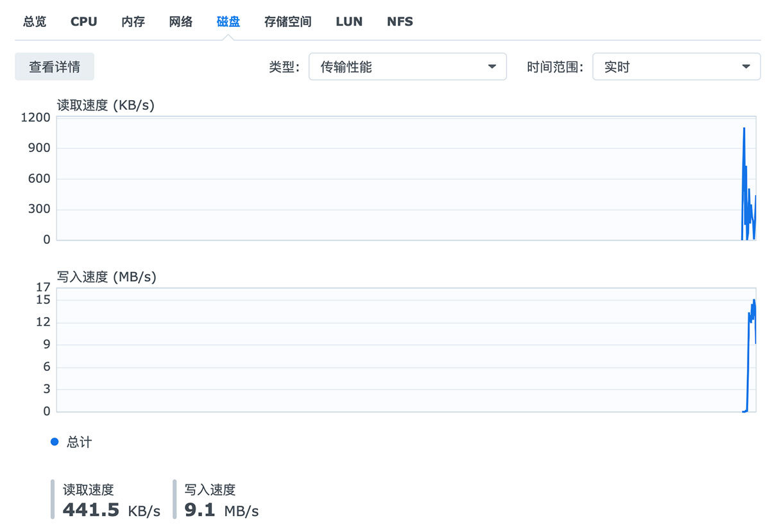Open the NFS tab
770x532 pixels.
(400, 22)
